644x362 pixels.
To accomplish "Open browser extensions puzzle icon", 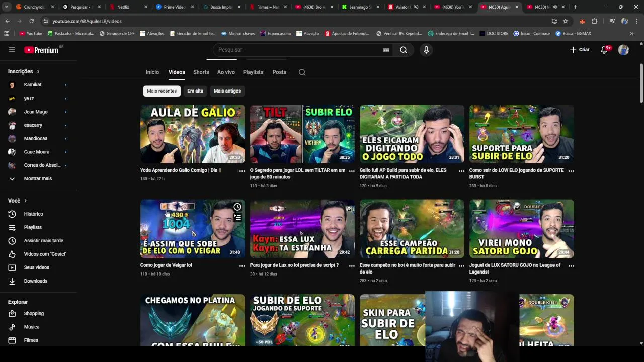I will click(595, 21).
